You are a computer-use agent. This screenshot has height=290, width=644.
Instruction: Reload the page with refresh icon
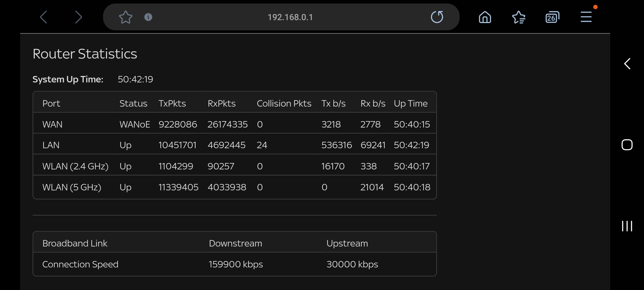pos(437,17)
